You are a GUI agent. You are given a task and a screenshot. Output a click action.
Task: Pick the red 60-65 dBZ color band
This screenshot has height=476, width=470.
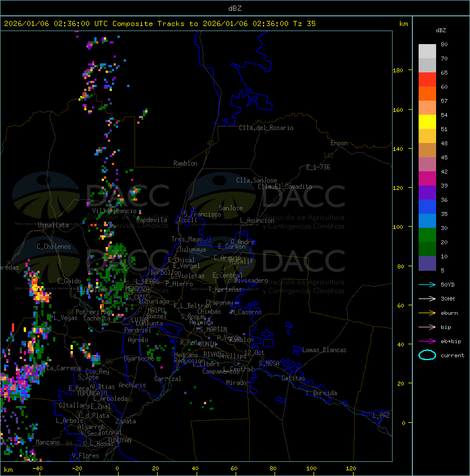[427, 80]
